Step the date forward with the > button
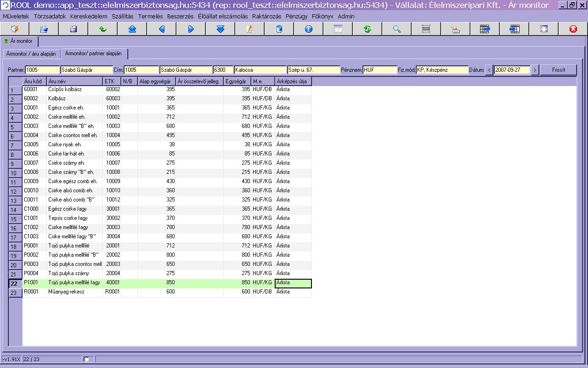588x368 pixels. pyautogui.click(x=535, y=70)
